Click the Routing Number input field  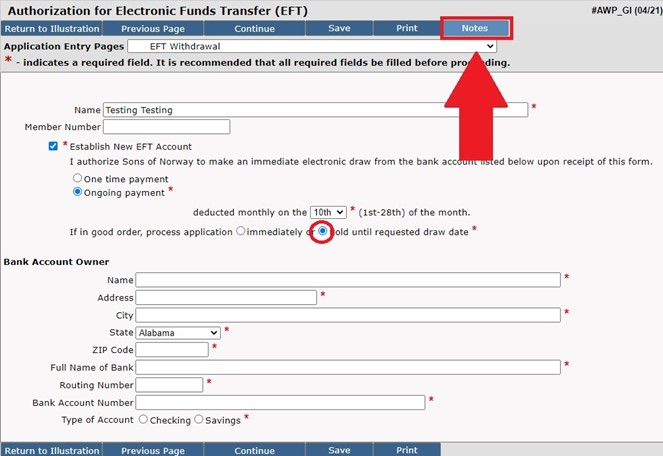pos(169,384)
